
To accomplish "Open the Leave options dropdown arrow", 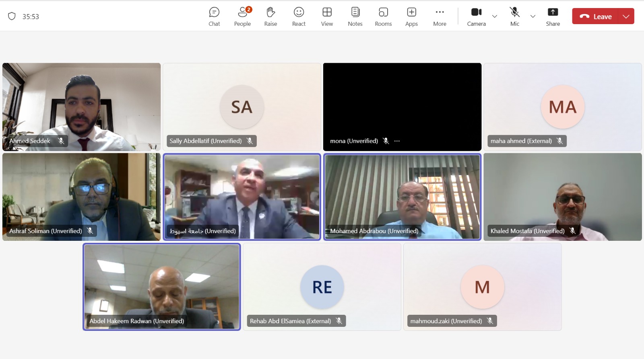I will [626, 16].
